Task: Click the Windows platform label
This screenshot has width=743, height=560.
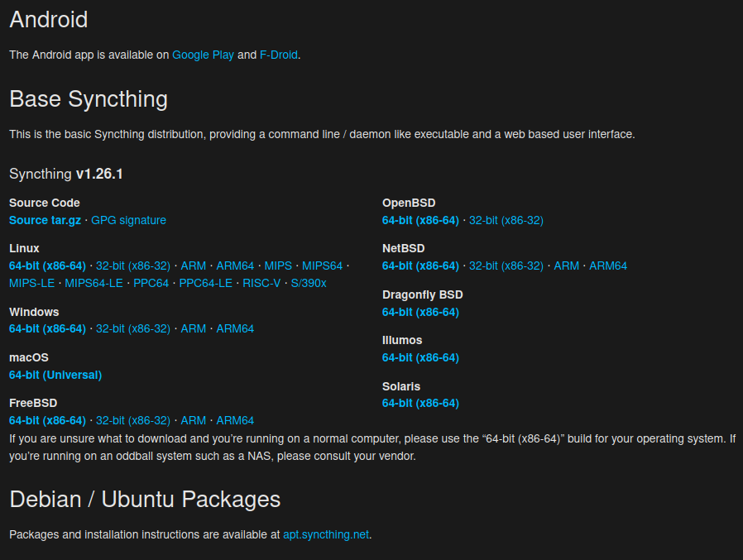Action: 34,312
